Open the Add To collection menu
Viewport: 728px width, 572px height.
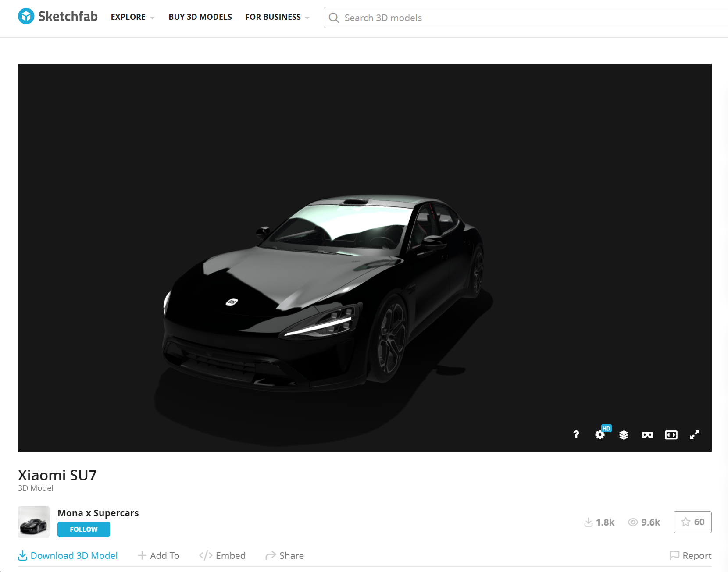(158, 556)
